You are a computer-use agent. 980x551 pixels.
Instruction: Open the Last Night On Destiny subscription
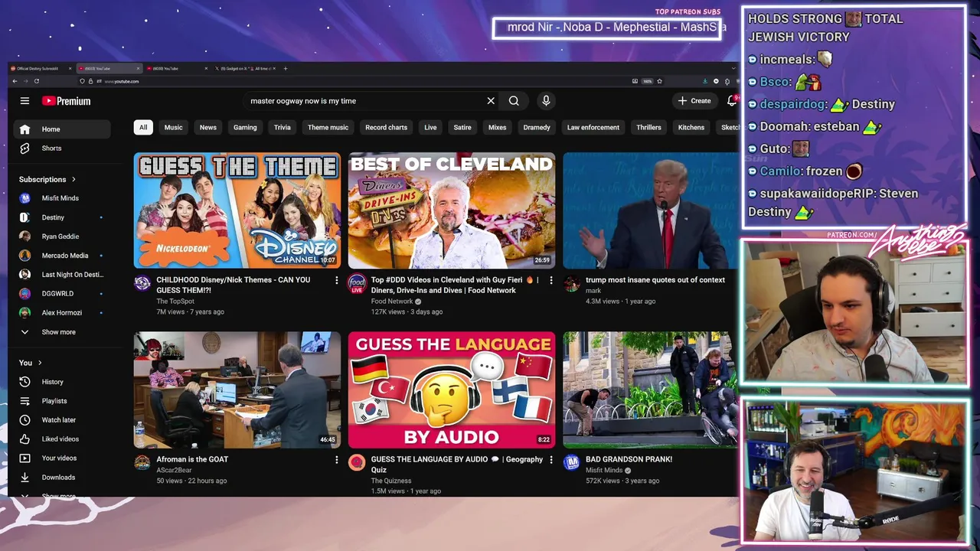click(61, 275)
